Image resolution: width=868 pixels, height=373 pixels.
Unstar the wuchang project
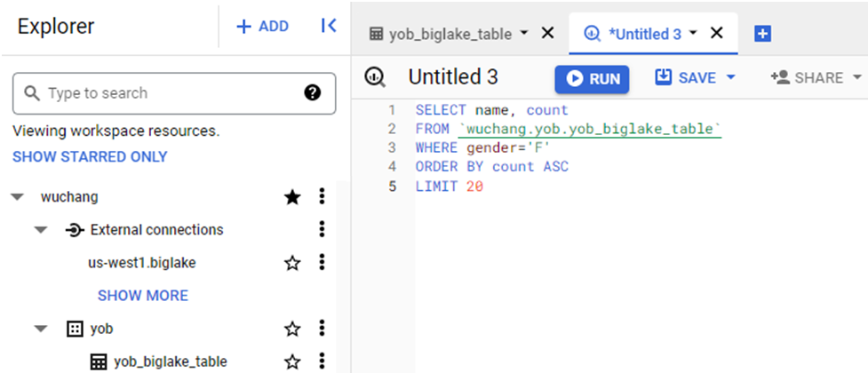[292, 196]
